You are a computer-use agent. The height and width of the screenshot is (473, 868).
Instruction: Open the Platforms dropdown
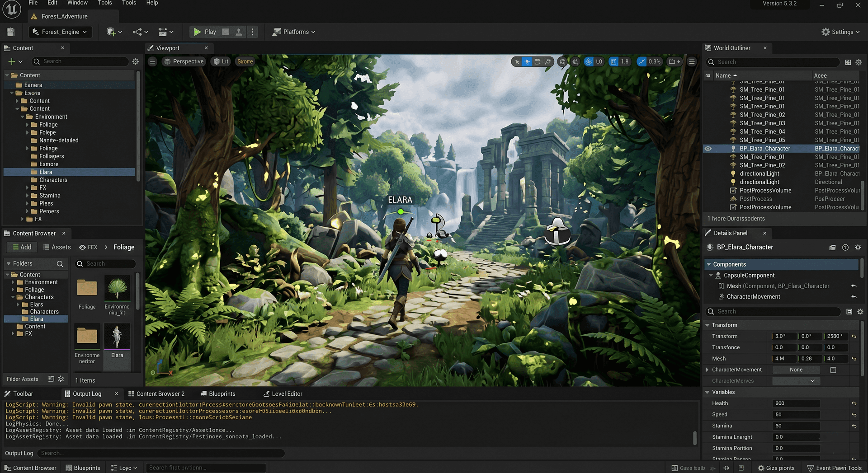coord(294,32)
